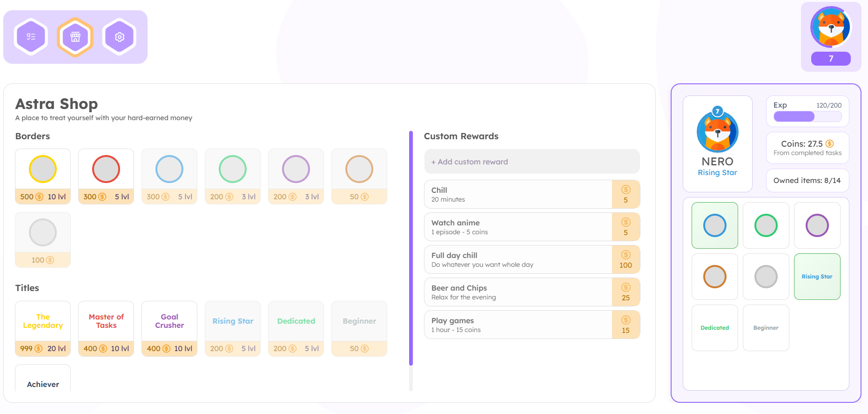Click the level 7 badge under top avatar
The height and width of the screenshot is (414, 868).
(x=831, y=59)
